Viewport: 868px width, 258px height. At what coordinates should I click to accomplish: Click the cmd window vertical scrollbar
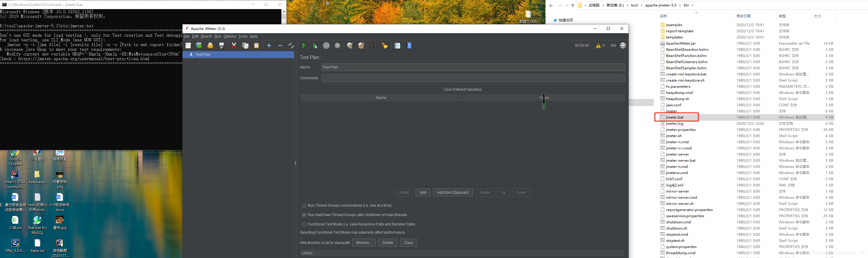tap(284, 17)
